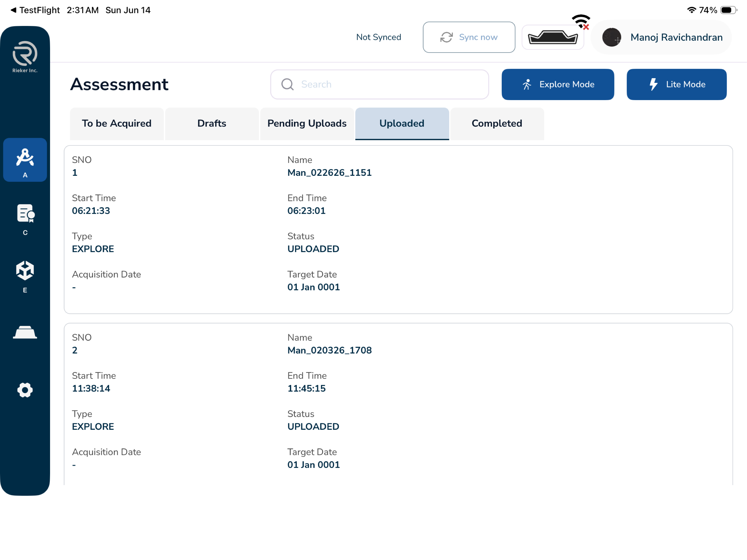Viewport: 747px width, 560px height.
Task: Start Explore Mode
Action: click(558, 84)
